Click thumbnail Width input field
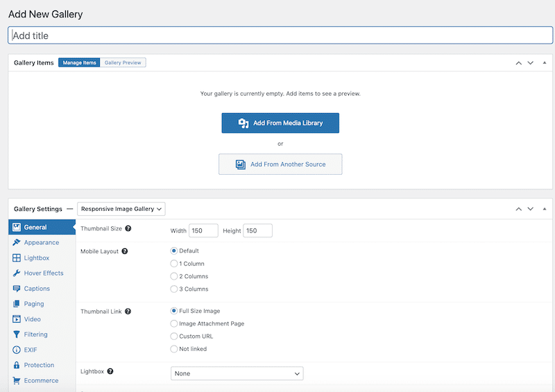Screen dimensions: 555x392 203,230
